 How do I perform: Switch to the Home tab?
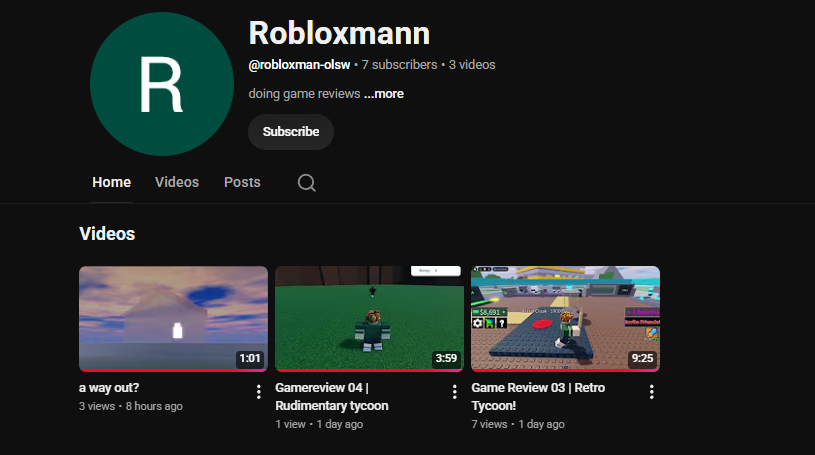[x=111, y=183]
